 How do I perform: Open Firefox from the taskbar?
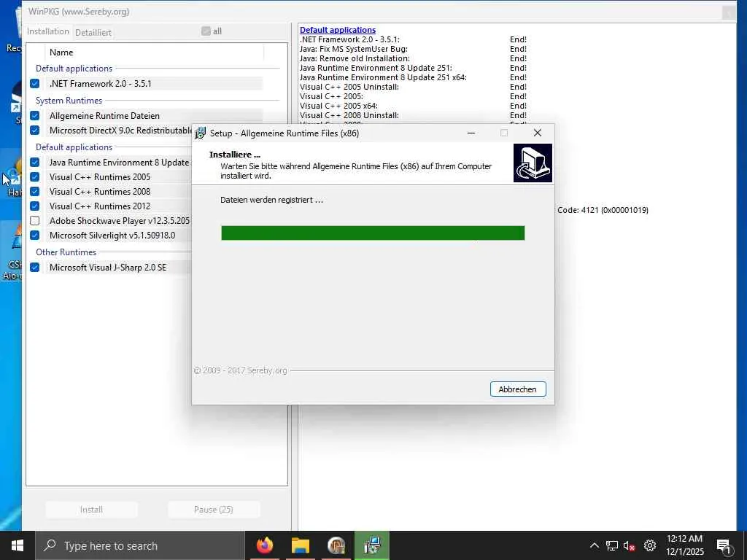click(x=265, y=545)
